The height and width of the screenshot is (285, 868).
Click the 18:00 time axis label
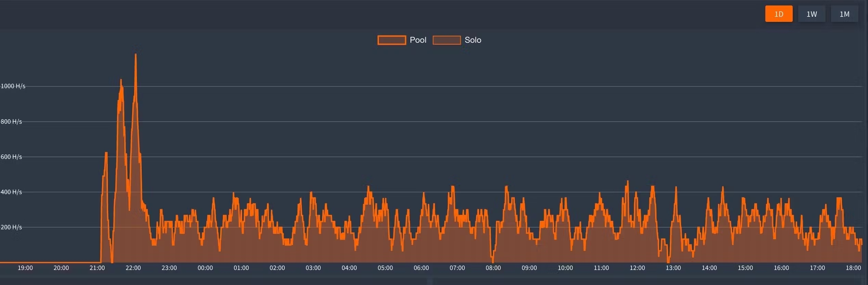853,268
